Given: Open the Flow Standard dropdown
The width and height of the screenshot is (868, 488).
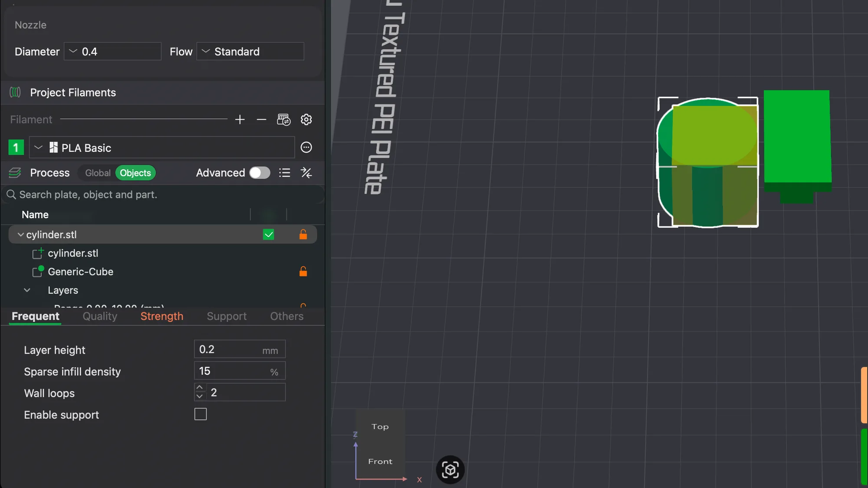Looking at the screenshot, I should (x=250, y=51).
